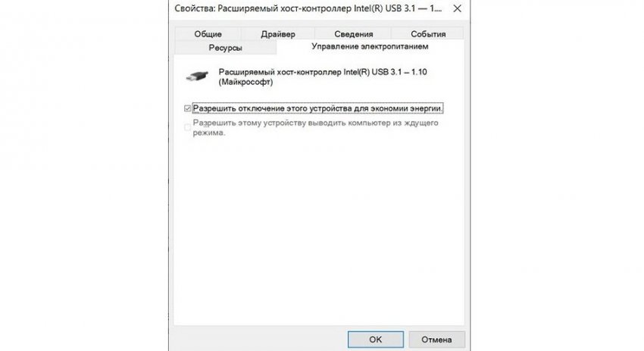Uncheck the allow device turn-off checkbox box
Screen dimensions: 644x351
pos(188,108)
